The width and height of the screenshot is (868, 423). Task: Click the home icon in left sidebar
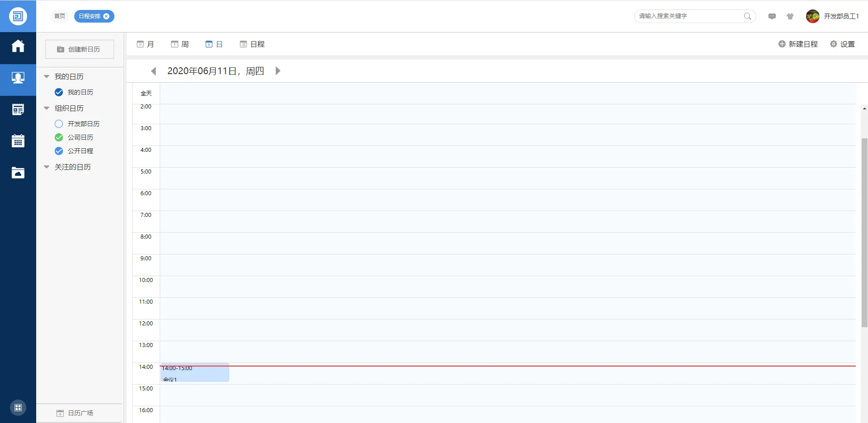[x=18, y=46]
